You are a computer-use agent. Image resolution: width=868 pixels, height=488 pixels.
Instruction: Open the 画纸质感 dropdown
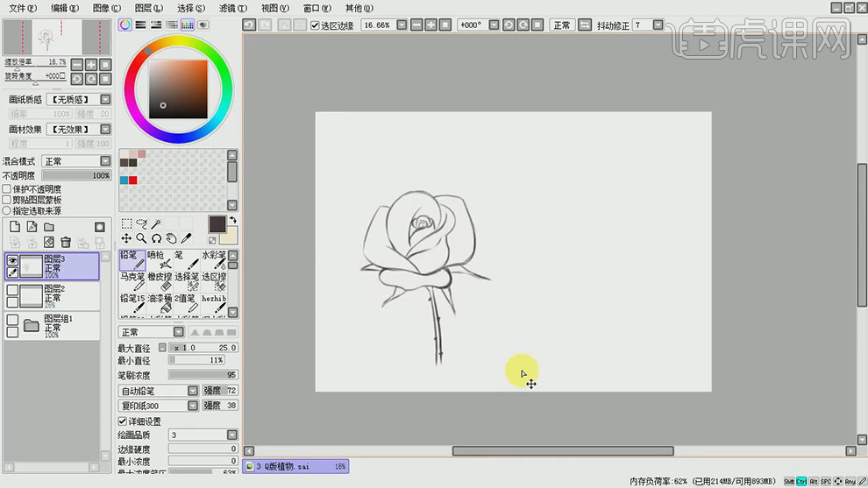[x=105, y=100]
